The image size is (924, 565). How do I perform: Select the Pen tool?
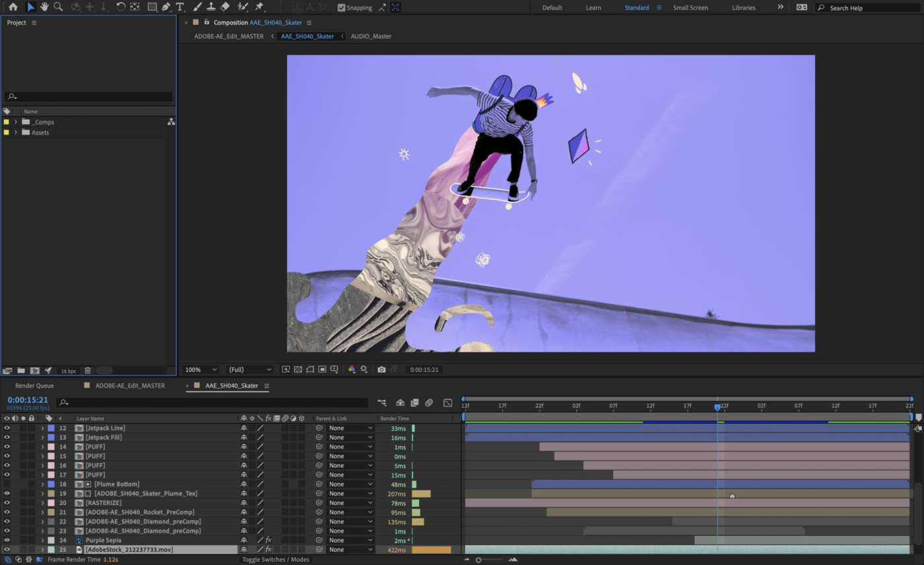[167, 7]
